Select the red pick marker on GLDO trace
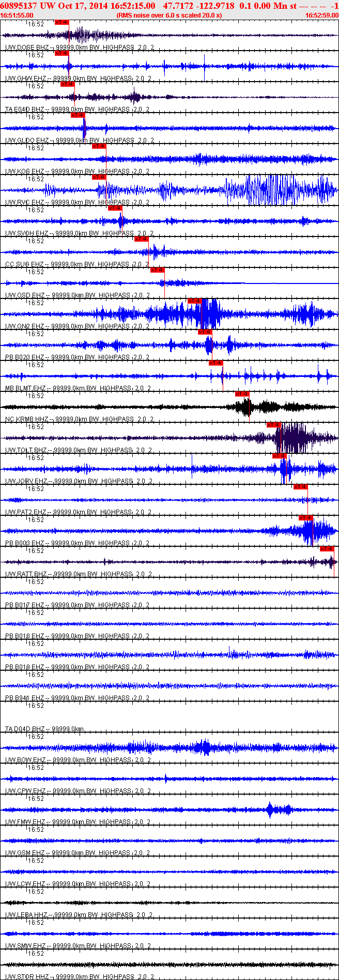339x980 pixels. 78,115
